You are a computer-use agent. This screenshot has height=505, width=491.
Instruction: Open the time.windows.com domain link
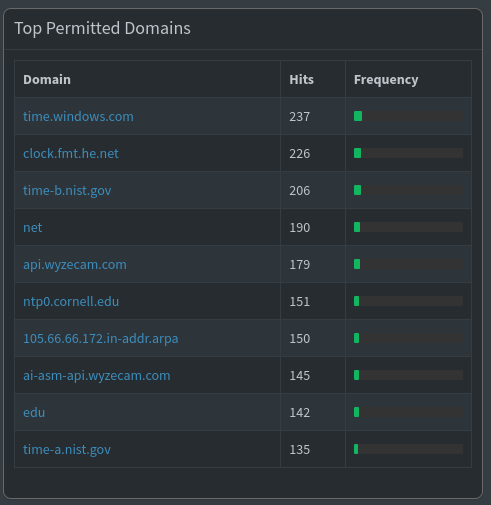78,116
